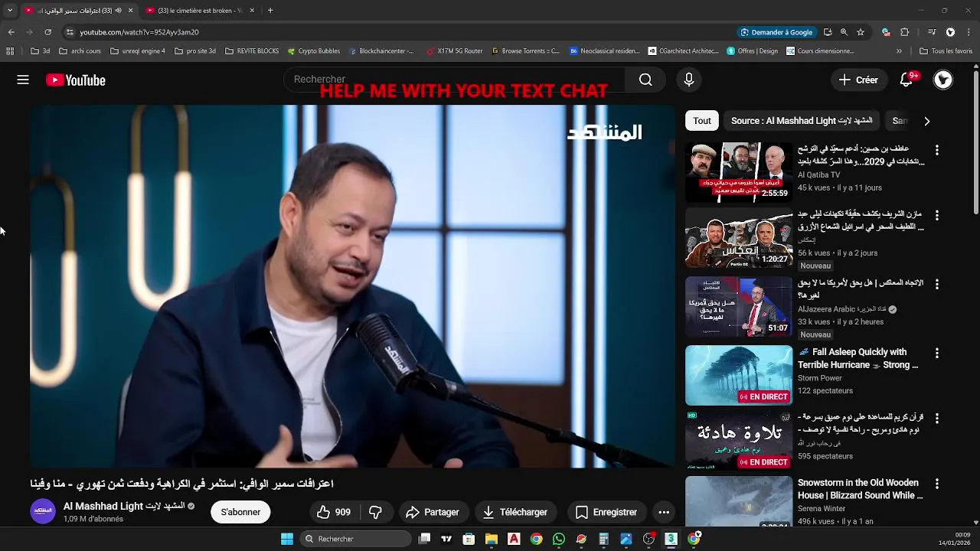This screenshot has width=980, height=551.
Task: Open the X17M 5G Router bookmark
Action: (455, 51)
